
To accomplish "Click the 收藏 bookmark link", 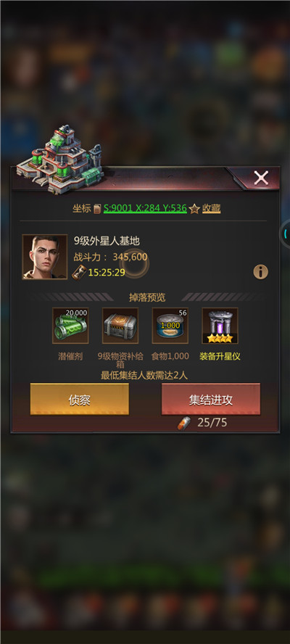I will (x=211, y=209).
